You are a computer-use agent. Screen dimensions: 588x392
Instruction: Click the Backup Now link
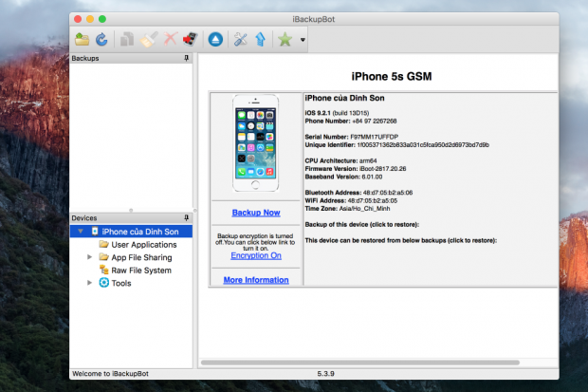tap(256, 213)
